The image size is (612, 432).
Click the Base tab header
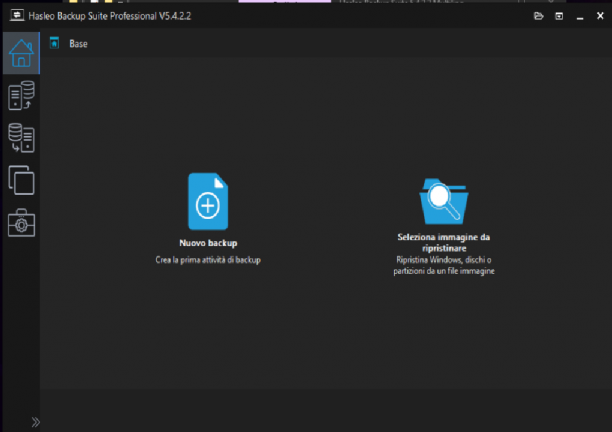pyautogui.click(x=78, y=44)
